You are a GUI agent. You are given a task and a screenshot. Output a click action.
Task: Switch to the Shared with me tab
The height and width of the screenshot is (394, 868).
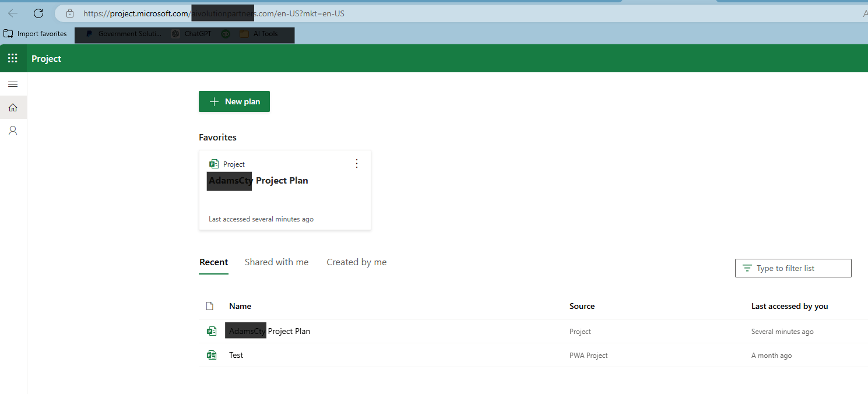click(x=277, y=262)
